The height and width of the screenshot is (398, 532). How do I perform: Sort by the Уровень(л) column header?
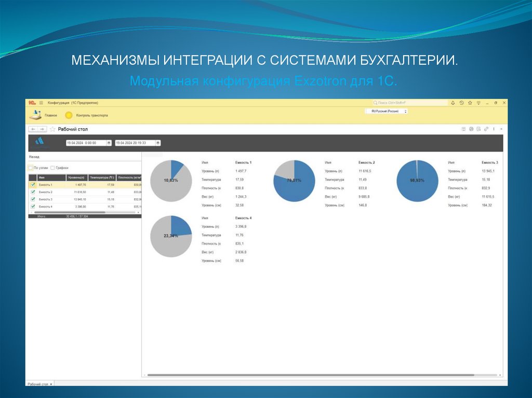pyautogui.click(x=77, y=177)
